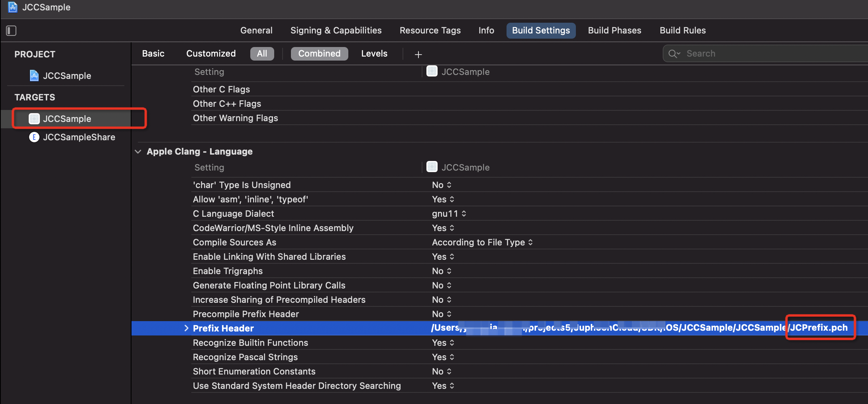This screenshot has height=404, width=868.
Task: Open Recognize Pascal Strings value dropdown
Action: point(443,357)
